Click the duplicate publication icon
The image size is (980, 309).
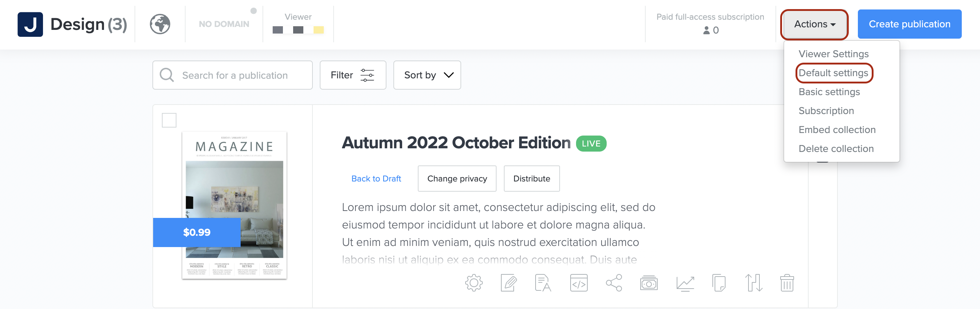(x=719, y=283)
